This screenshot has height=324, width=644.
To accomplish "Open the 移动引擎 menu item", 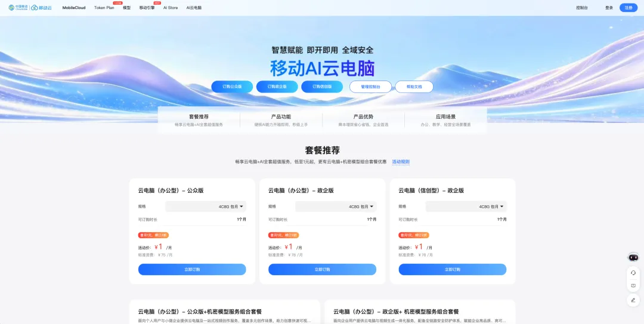I will tap(147, 8).
